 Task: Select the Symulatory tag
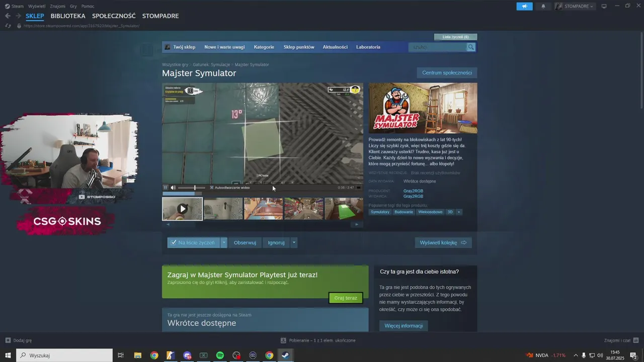pos(380,212)
